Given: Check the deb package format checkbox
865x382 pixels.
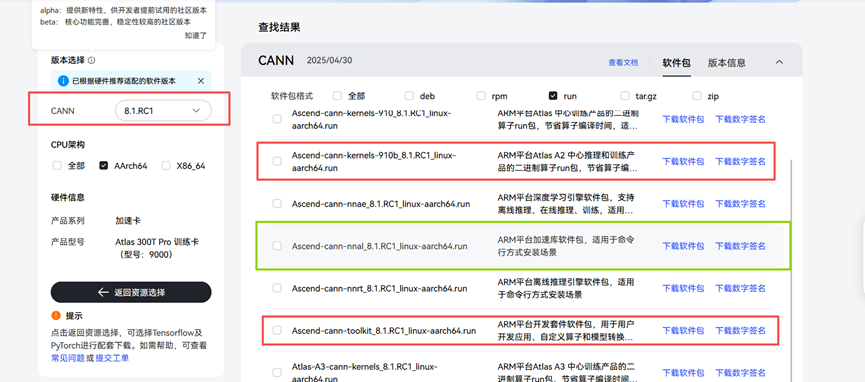Looking at the screenshot, I should coord(409,96).
